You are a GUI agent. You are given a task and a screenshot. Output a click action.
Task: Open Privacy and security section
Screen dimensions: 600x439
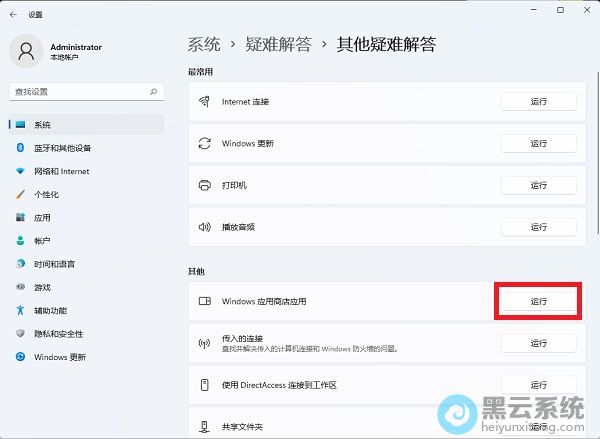point(58,333)
